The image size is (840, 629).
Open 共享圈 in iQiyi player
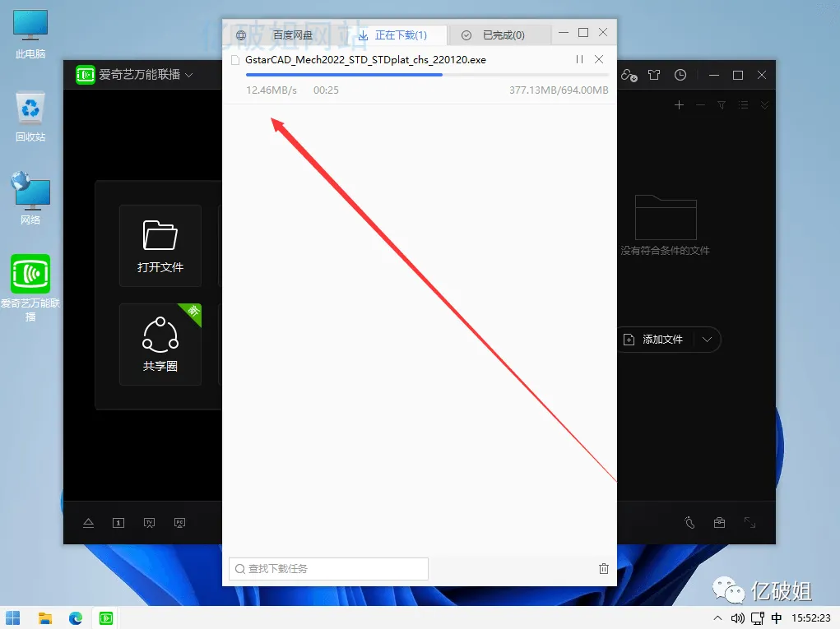coord(160,345)
